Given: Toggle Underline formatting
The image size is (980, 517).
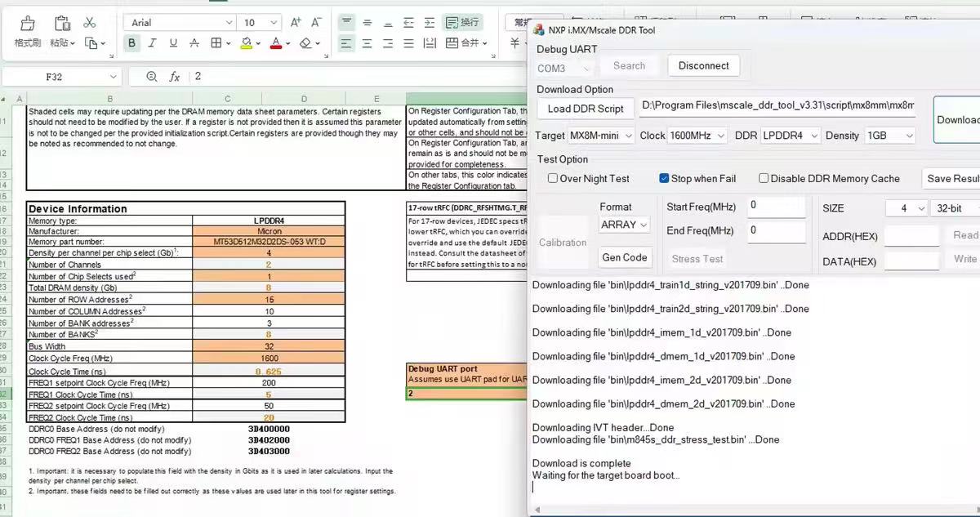Looking at the screenshot, I should click(x=173, y=43).
